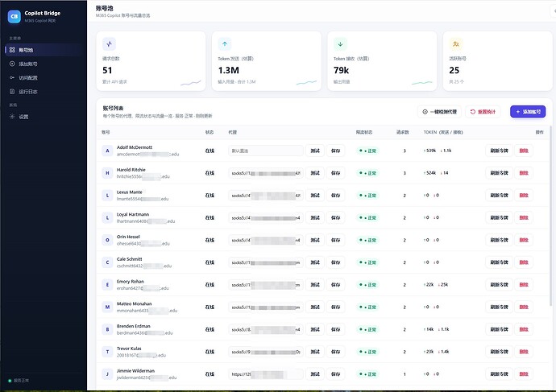The height and width of the screenshot is (392, 556).
Task: Click the avatar letter O of Orin Hessel
Action: coord(107,240)
